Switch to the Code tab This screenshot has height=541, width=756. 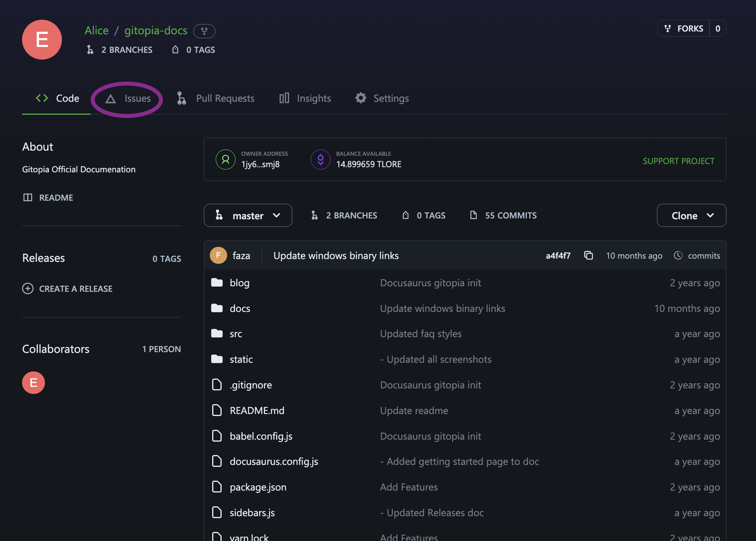point(56,98)
